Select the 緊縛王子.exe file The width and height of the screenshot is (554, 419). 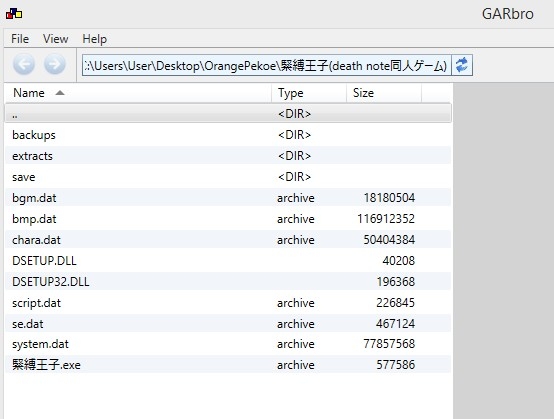[x=228, y=365]
